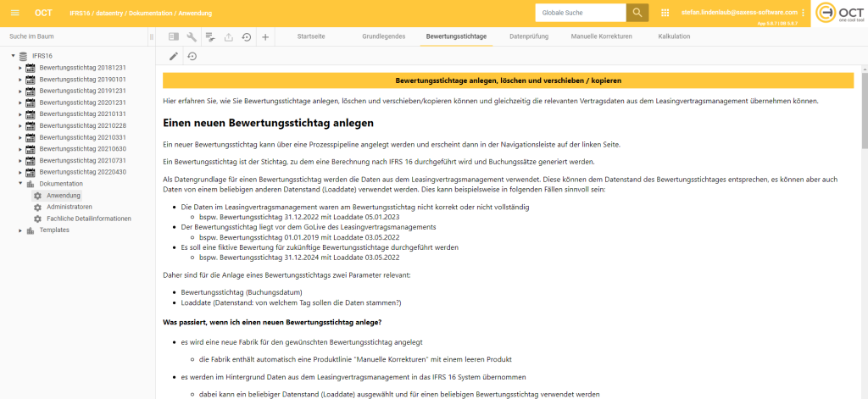Click the OCT one cool tool logo
This screenshot has width=868, height=399.
[840, 14]
